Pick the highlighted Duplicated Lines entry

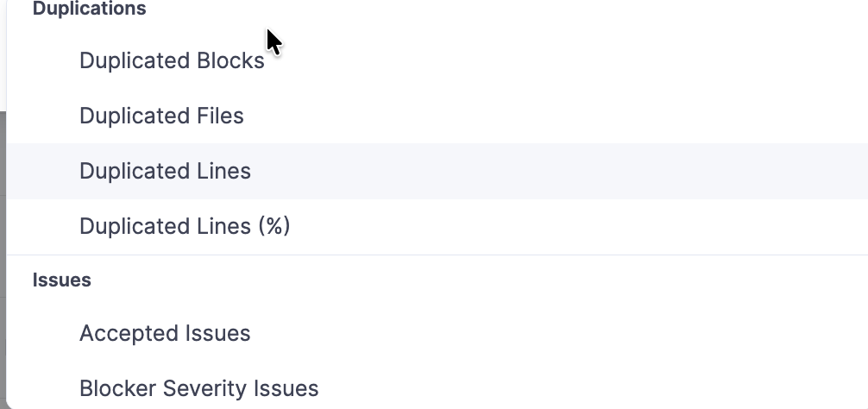165,172
